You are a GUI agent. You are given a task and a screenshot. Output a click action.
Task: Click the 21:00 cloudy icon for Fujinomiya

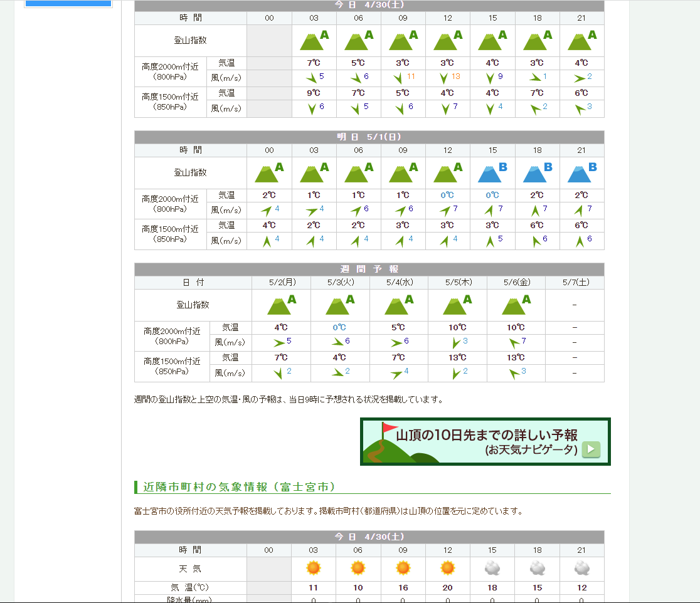coord(581,569)
